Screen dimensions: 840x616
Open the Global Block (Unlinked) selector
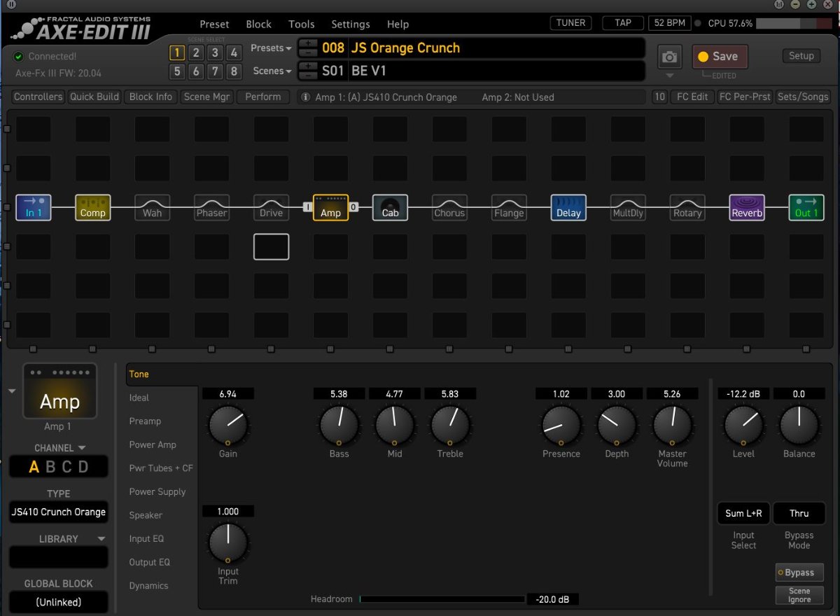tap(58, 602)
